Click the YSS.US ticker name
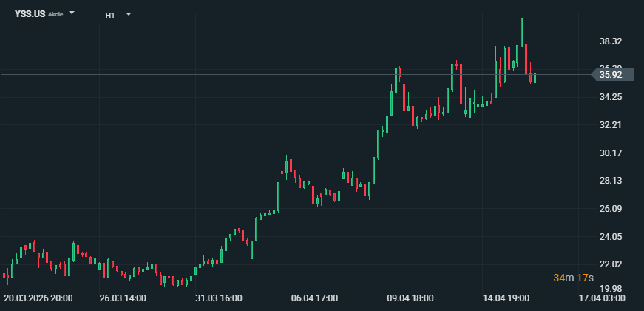The width and height of the screenshot is (644, 311). tap(30, 14)
